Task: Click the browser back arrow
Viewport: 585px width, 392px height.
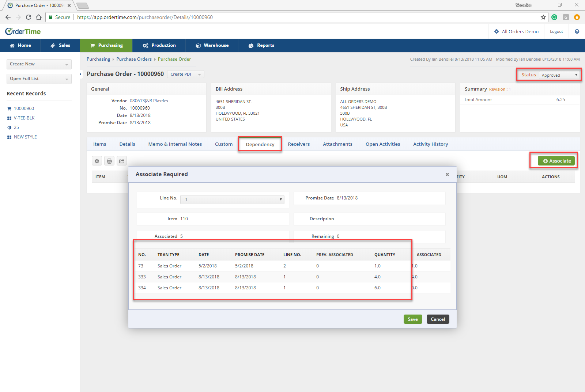Action: (x=8, y=17)
